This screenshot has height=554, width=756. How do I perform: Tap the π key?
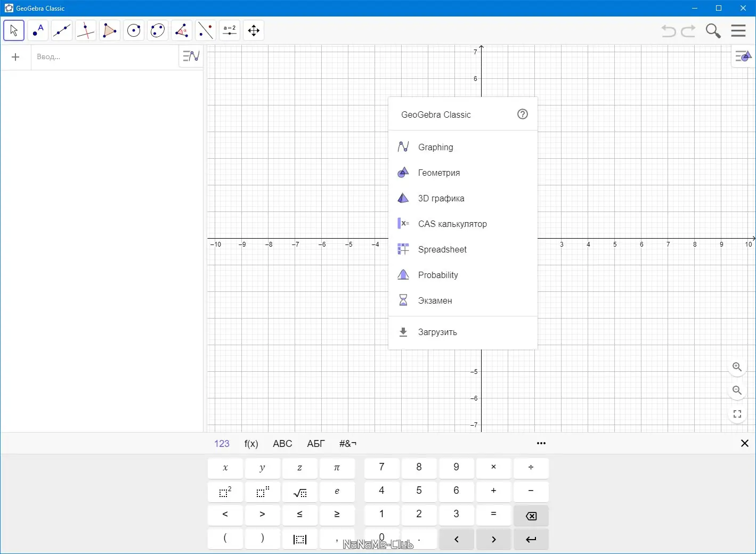click(x=337, y=468)
